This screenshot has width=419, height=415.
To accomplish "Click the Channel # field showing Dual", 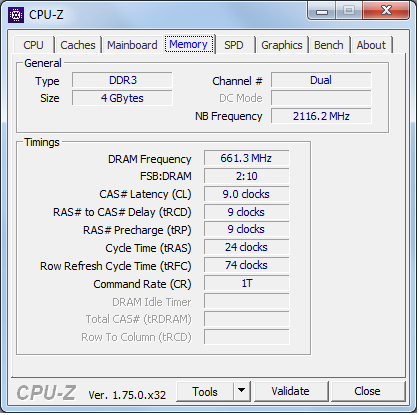I will [x=321, y=80].
